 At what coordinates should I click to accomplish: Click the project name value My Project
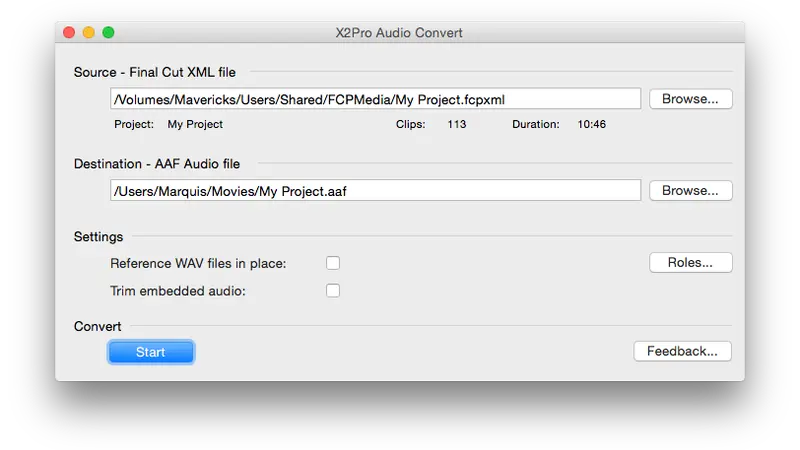click(195, 125)
